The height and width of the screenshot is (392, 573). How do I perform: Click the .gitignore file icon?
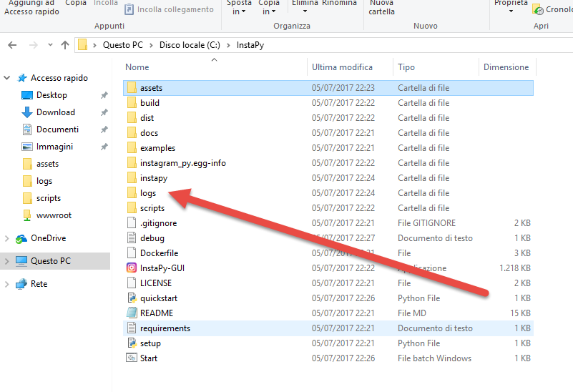click(x=132, y=222)
